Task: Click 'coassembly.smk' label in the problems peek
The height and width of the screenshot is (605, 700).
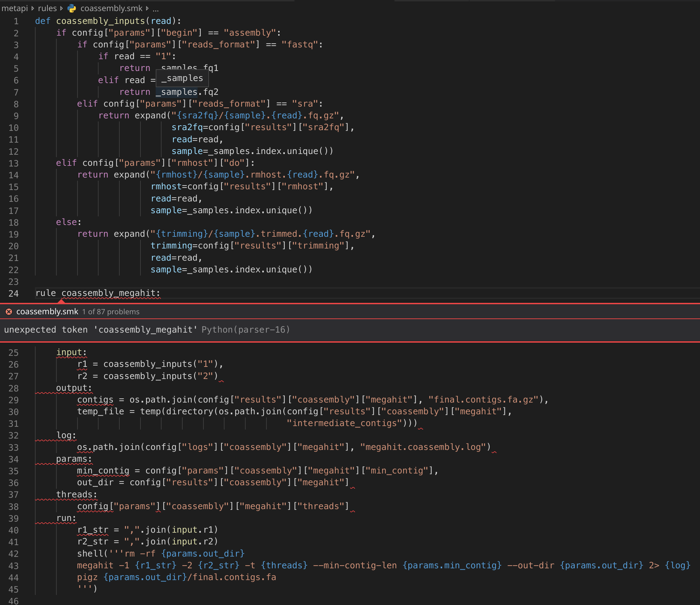Action: click(47, 311)
